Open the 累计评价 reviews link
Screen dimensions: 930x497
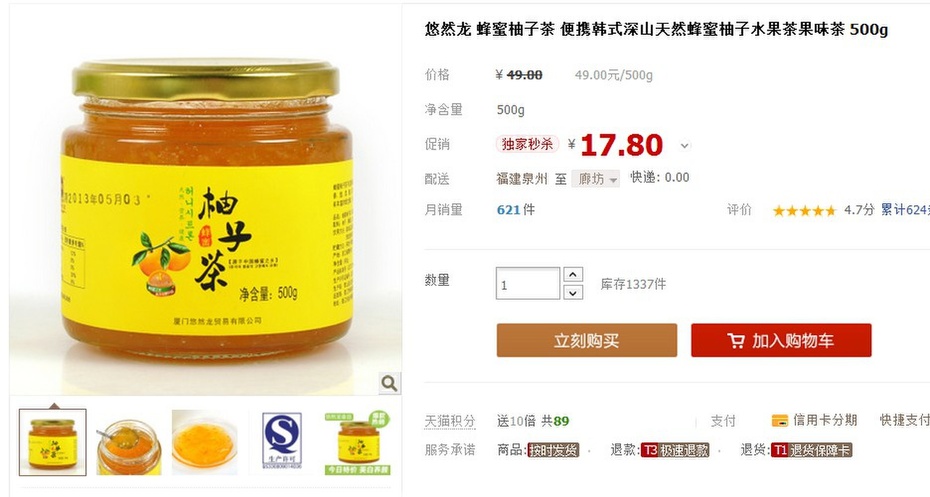(x=905, y=209)
